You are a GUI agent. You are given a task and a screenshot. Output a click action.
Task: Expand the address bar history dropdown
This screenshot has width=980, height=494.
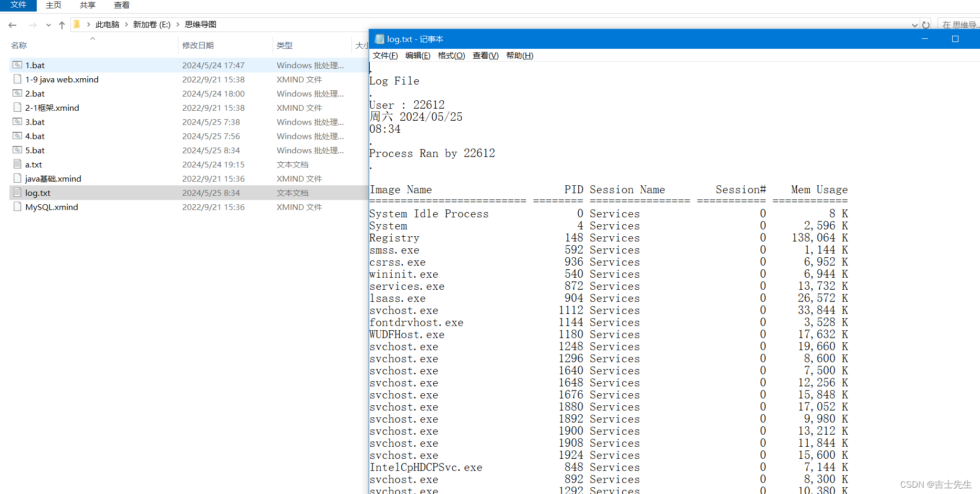(x=915, y=25)
